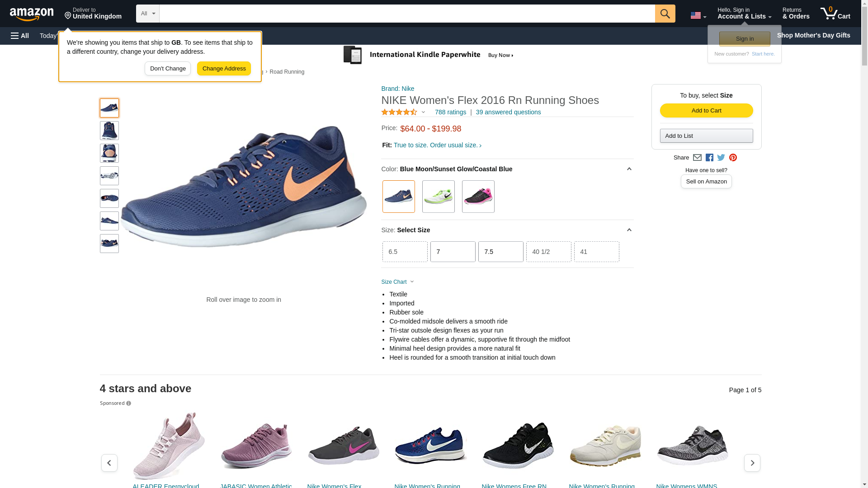Screen dimensions: 868x488
Task: Choose the black and pink shoe color swatch
Action: (x=478, y=197)
